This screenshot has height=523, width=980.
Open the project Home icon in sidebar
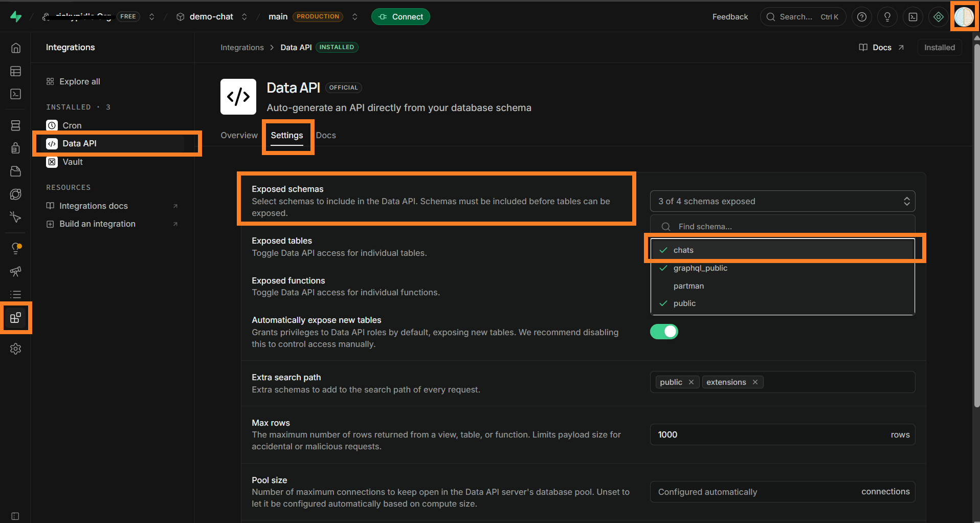(x=16, y=48)
